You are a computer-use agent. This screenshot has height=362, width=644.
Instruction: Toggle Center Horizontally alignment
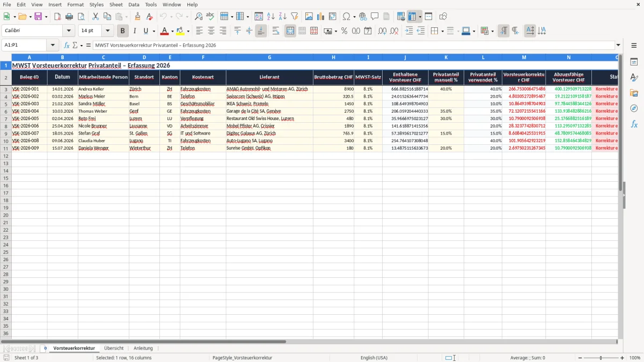coord(211,31)
